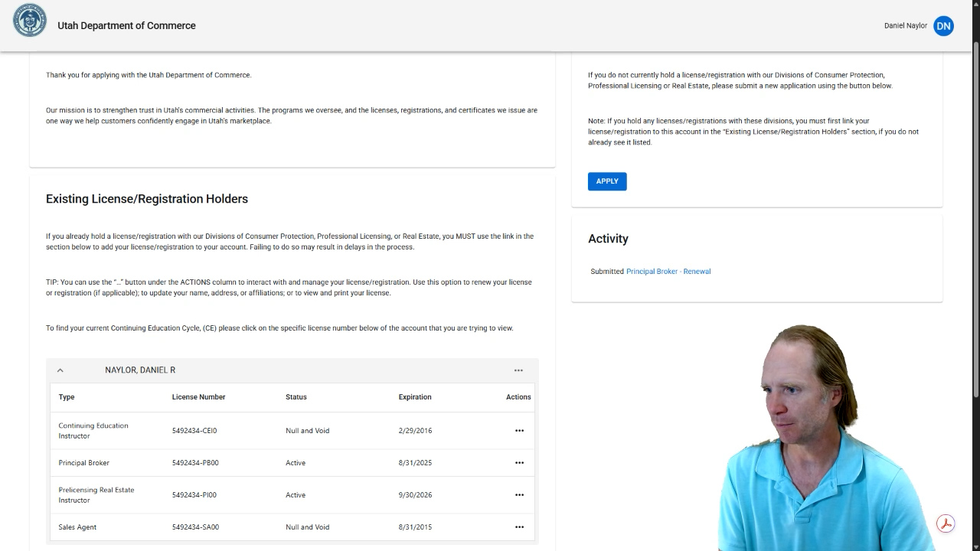Click the red PDF icon in corner
This screenshot has width=980, height=551.
(x=946, y=523)
